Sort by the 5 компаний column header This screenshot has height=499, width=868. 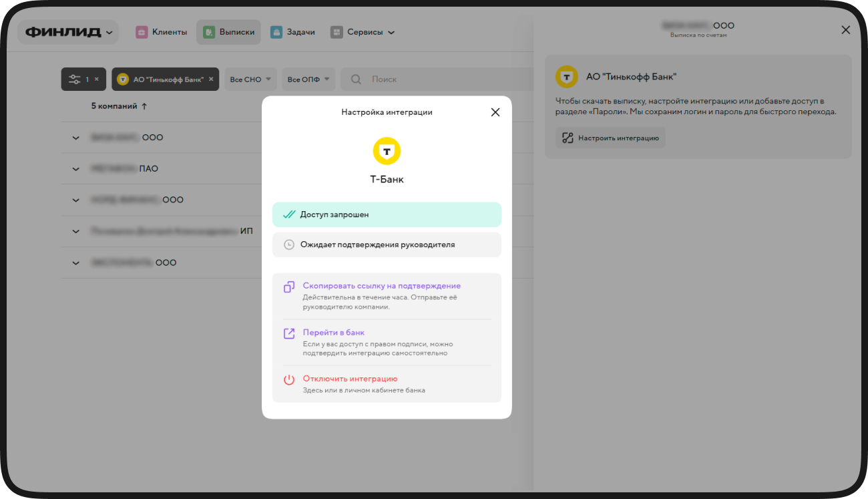[119, 106]
